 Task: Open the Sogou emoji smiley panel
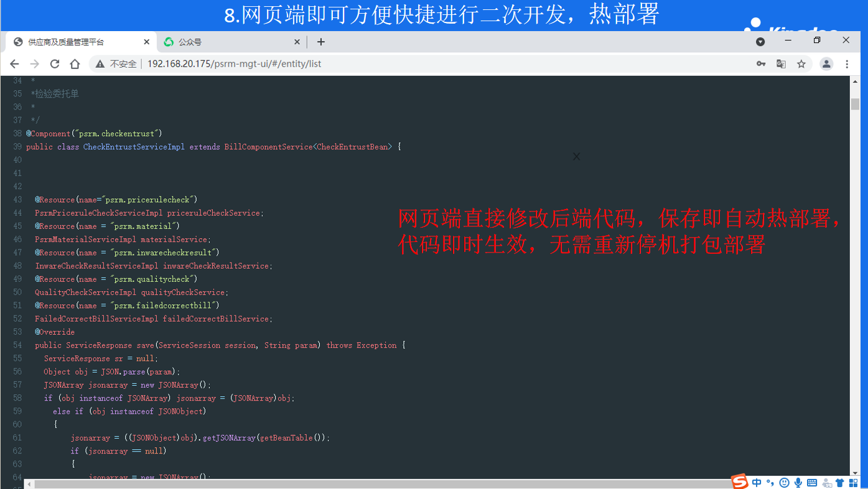click(785, 483)
